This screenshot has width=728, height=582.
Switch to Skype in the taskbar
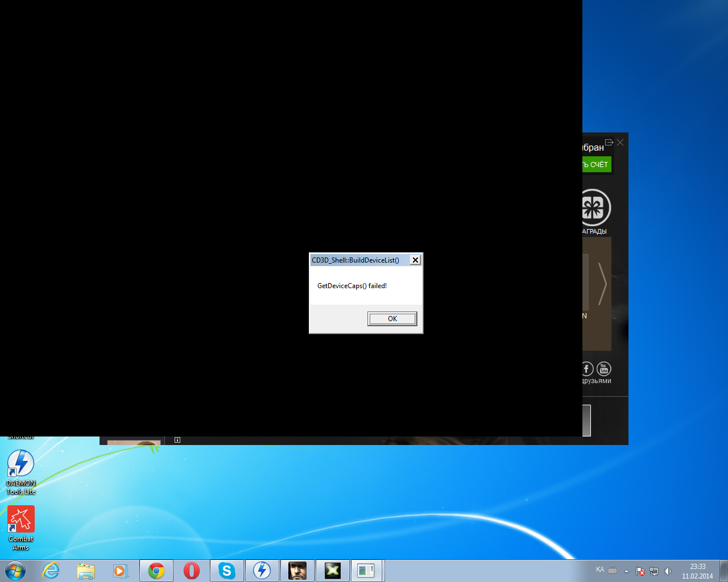(x=227, y=571)
